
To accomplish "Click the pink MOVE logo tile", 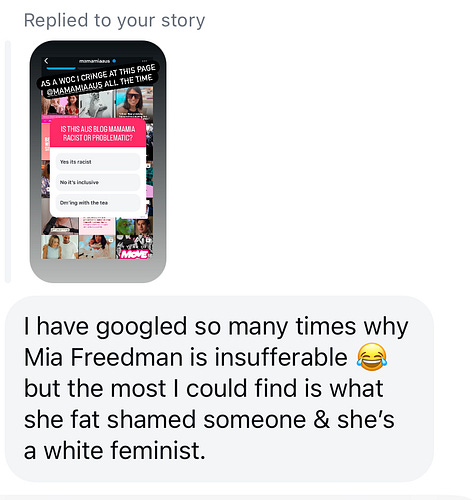I will (x=134, y=254).
